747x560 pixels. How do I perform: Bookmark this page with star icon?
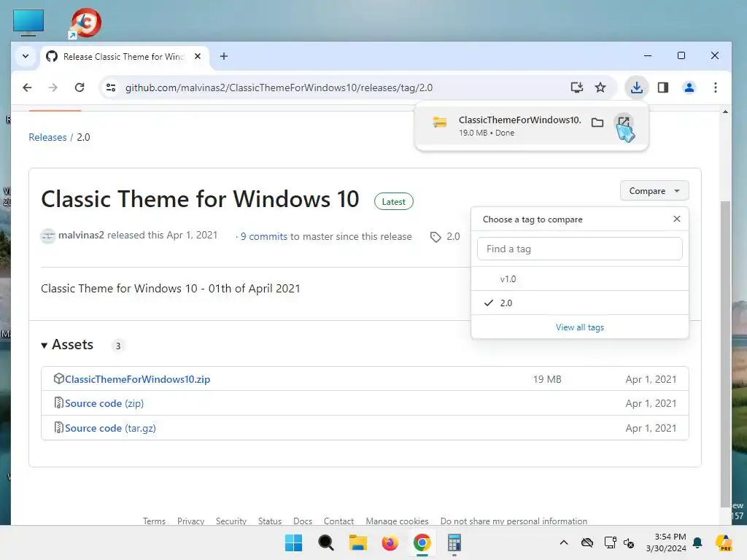(600, 87)
